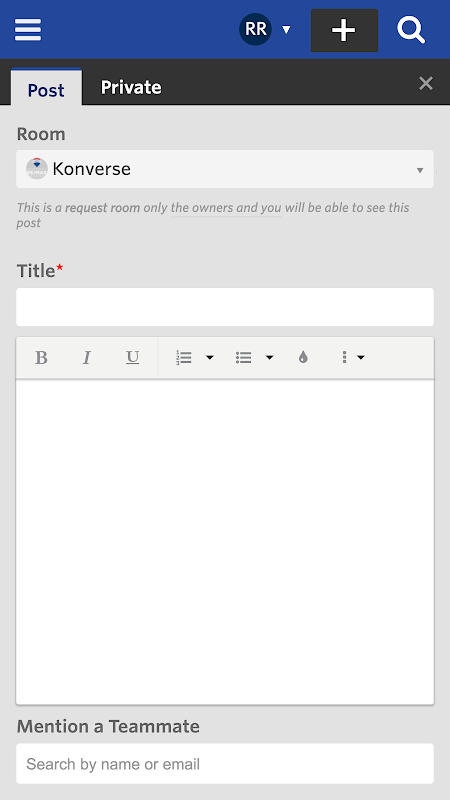
Task: Expand the bulleted list style arrow
Action: (269, 358)
